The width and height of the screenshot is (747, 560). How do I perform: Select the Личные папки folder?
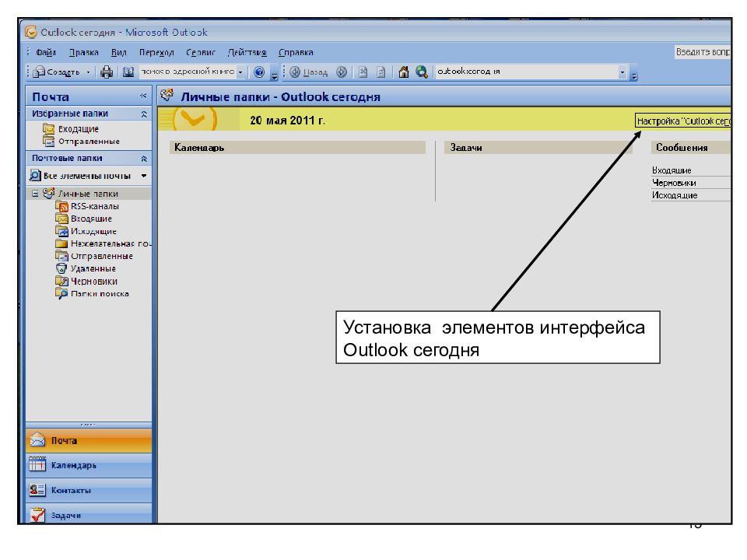(88, 194)
